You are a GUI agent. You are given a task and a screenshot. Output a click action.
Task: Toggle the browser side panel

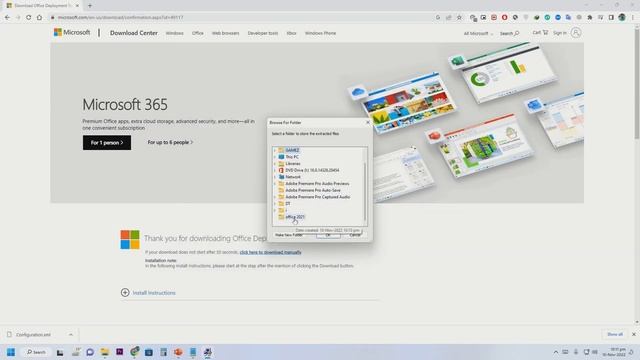click(x=611, y=18)
